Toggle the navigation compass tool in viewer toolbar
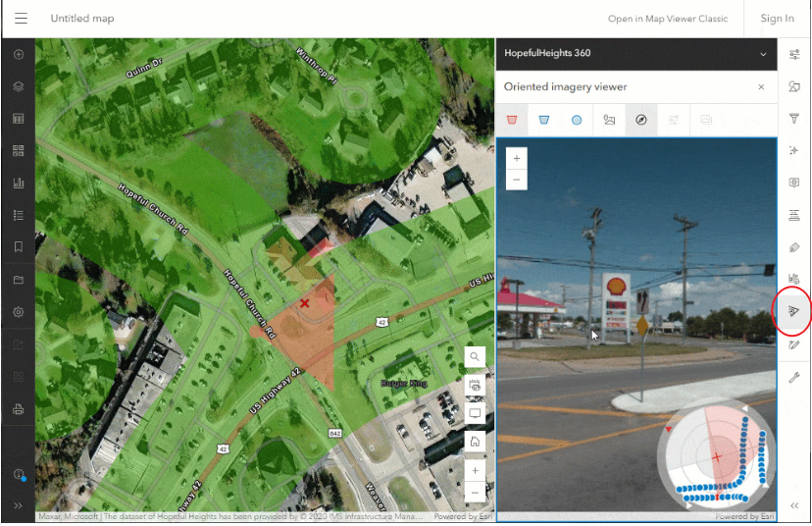812x526 pixels. (641, 120)
